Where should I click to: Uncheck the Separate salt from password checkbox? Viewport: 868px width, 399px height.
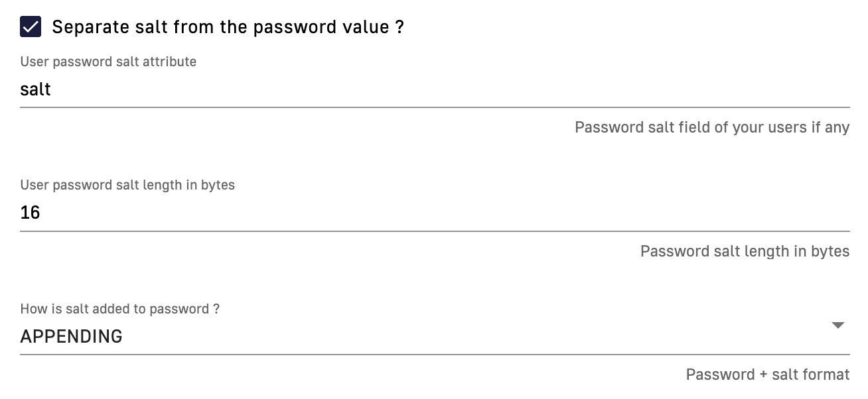click(x=31, y=27)
